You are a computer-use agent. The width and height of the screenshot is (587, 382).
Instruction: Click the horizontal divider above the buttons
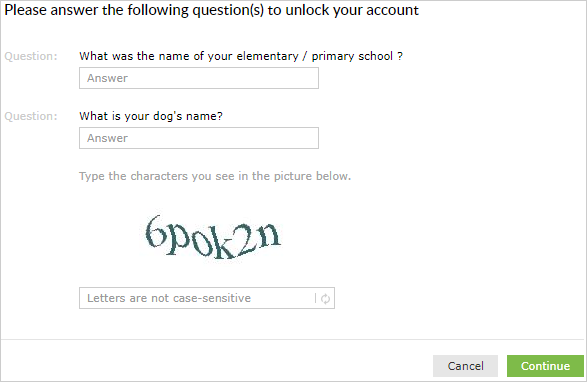pos(292,340)
